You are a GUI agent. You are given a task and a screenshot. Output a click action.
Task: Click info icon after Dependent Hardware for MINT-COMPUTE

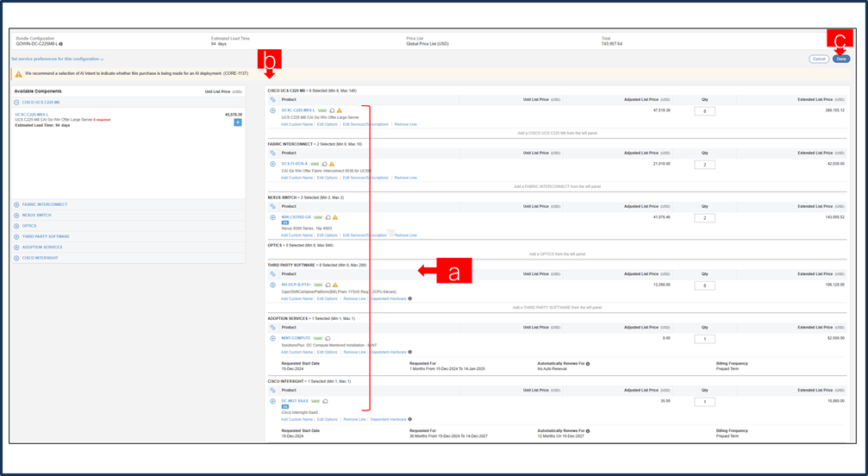pos(409,352)
